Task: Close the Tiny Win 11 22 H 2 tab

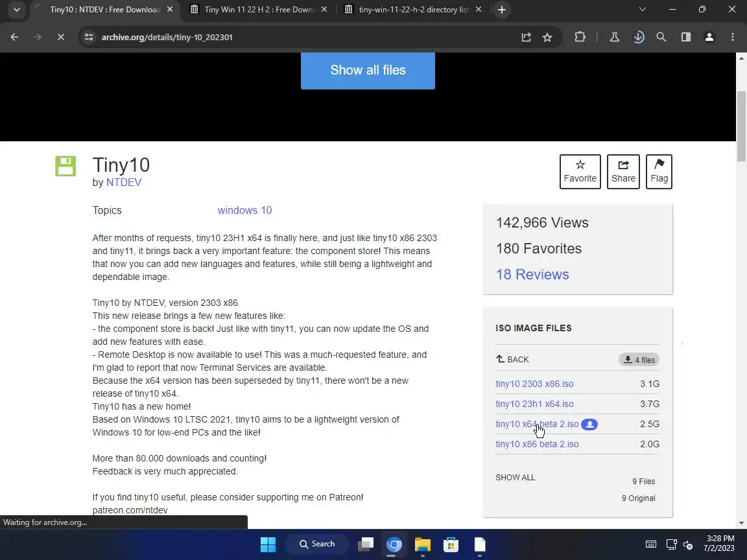Action: click(324, 10)
